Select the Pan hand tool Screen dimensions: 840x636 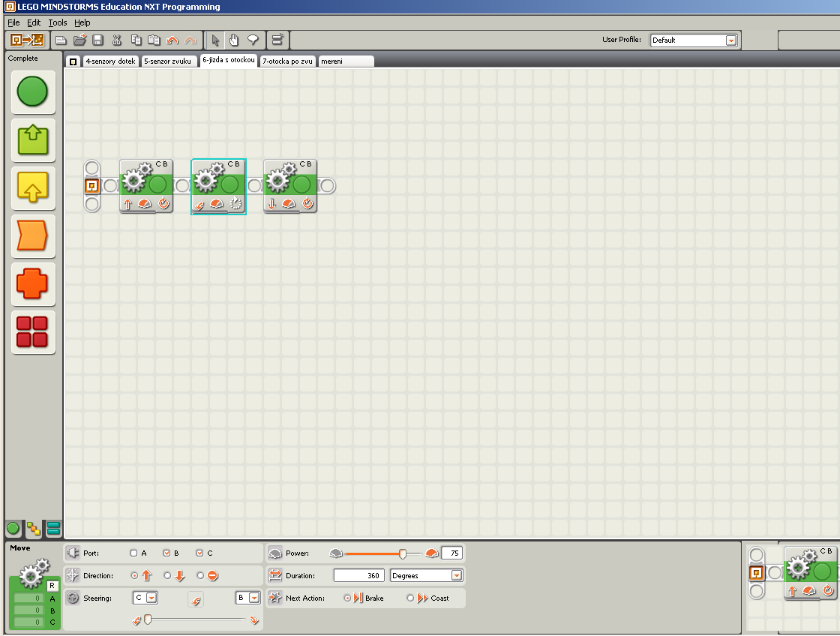234,40
